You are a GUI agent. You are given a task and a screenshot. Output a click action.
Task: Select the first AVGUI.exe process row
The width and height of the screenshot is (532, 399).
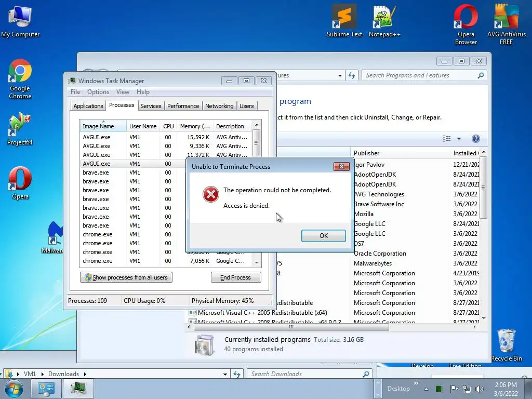166,137
